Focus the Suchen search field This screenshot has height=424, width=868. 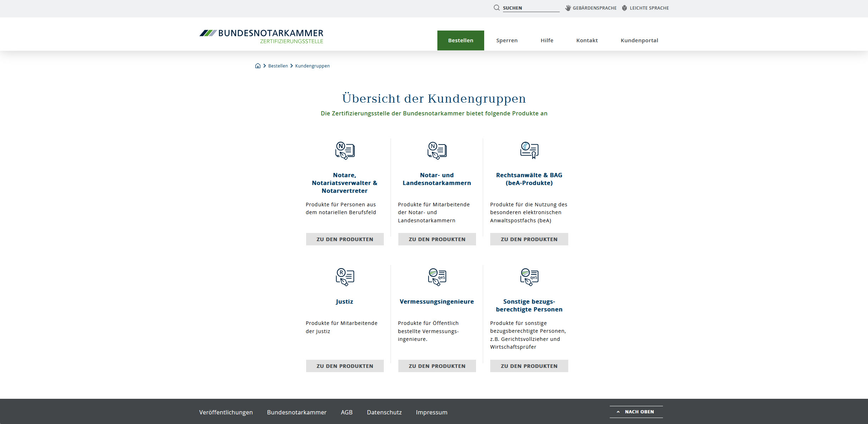click(531, 8)
